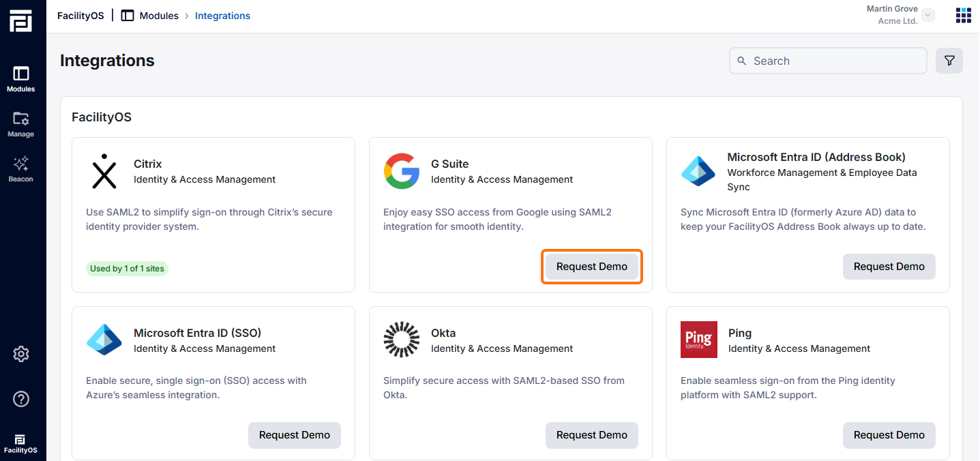Screen dimensions: 980x461
Task: Request a demo for G Suite
Action: pos(591,266)
